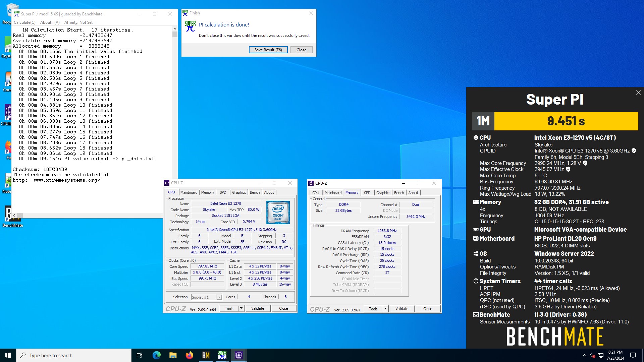Click Super PI vertical scrollbar up arrow

click(175, 29)
